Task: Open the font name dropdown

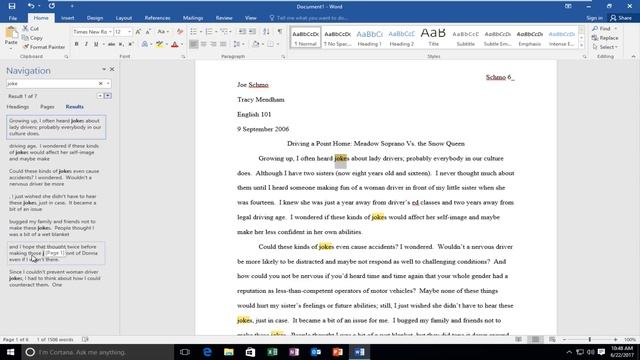Action: click(x=110, y=31)
